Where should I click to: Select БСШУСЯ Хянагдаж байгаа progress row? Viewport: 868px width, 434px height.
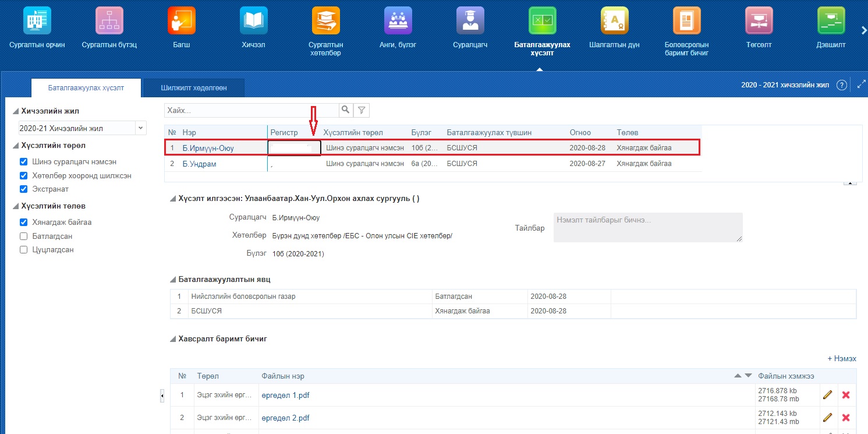513,311
